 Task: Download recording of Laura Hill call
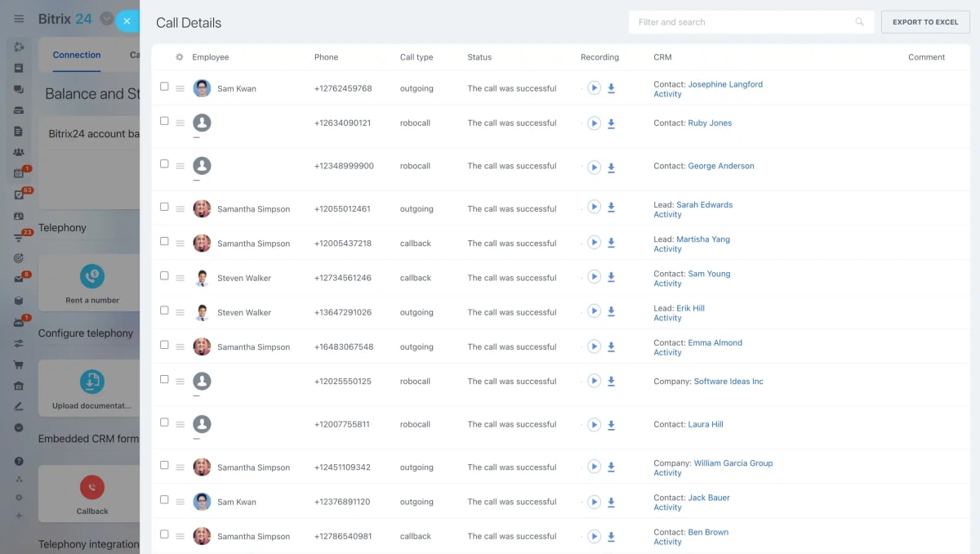tap(611, 425)
